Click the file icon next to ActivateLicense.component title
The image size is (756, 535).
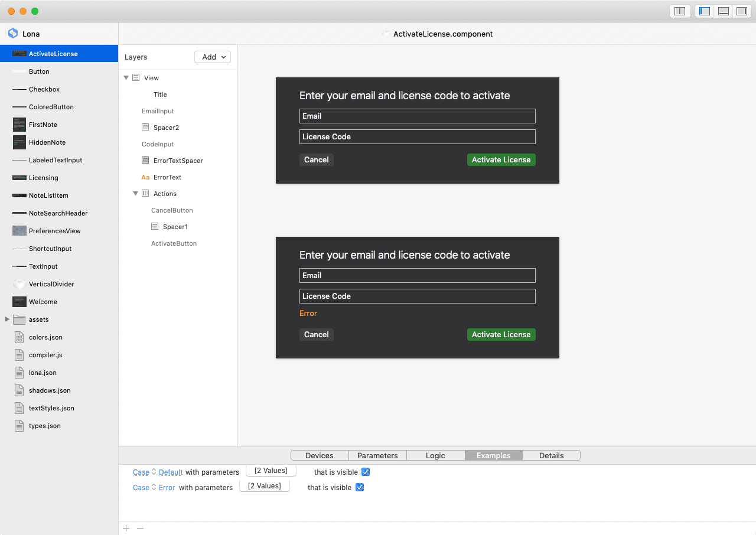click(x=386, y=34)
